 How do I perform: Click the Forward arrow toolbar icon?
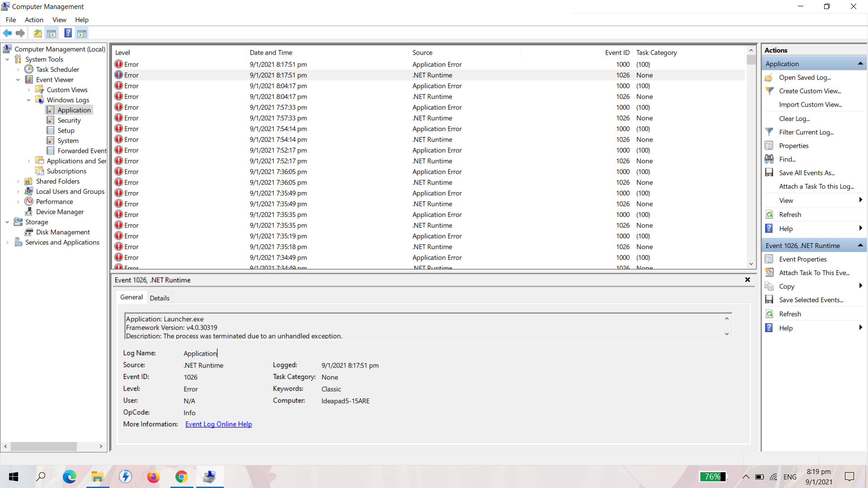coord(20,33)
